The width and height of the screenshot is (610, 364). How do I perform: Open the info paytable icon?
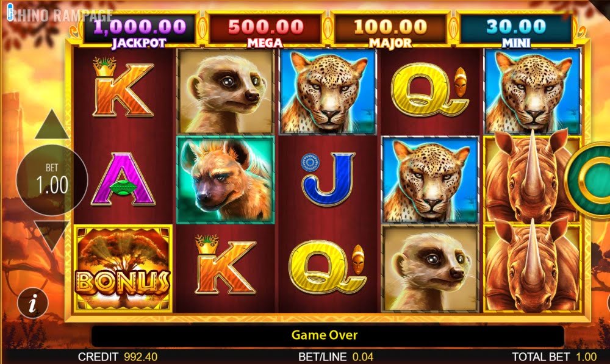pos(33,304)
